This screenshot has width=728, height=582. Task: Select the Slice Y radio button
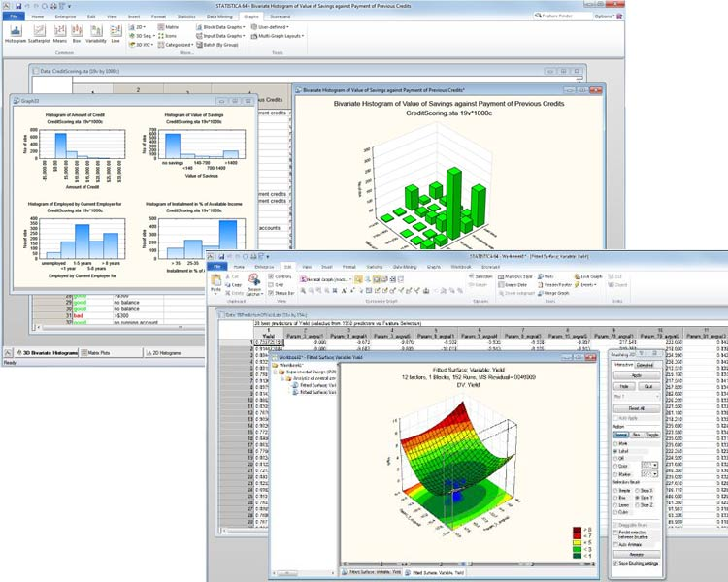coord(638,498)
